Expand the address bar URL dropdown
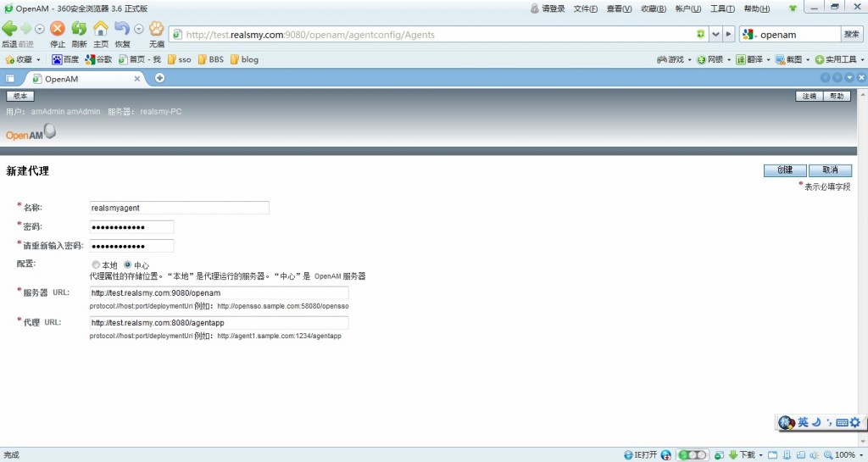 click(x=715, y=34)
